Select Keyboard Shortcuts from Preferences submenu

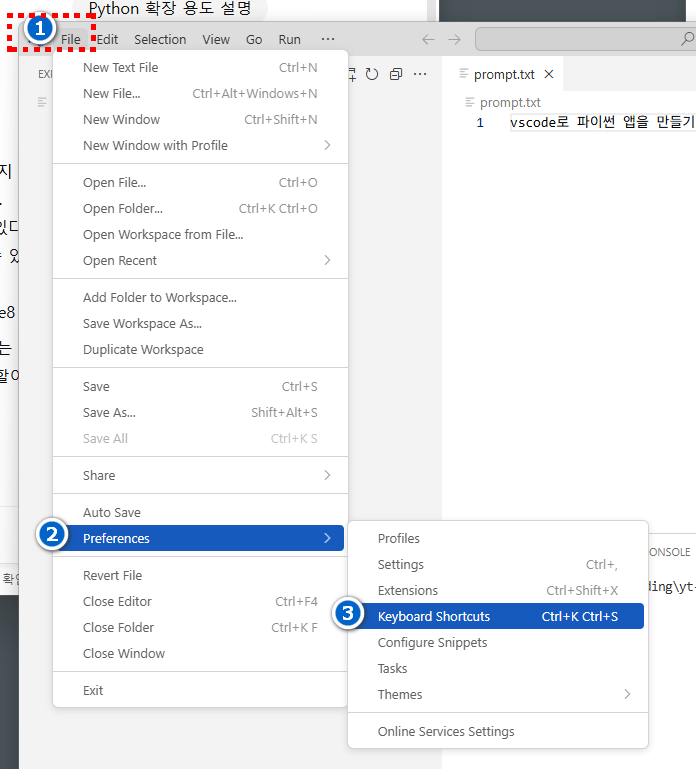tap(434, 616)
